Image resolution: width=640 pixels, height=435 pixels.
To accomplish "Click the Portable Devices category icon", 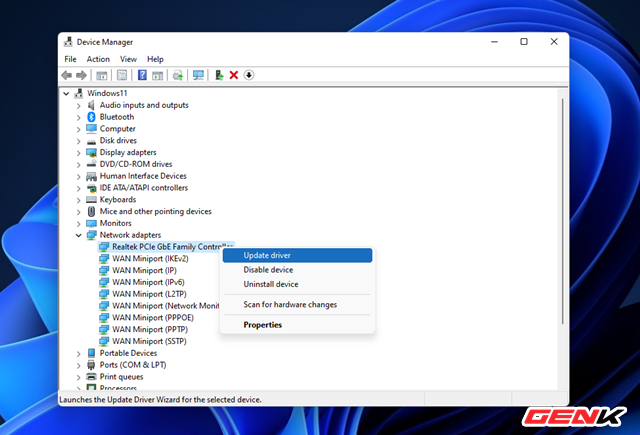I will click(x=91, y=353).
